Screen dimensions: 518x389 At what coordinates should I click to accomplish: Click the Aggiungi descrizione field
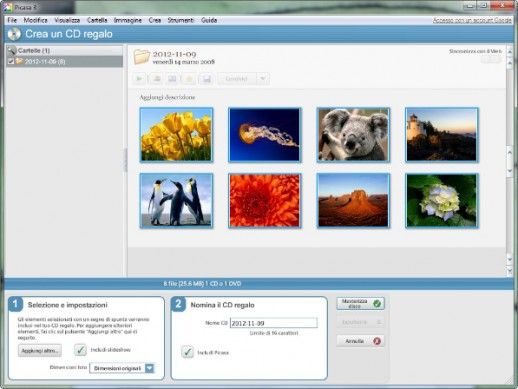[167, 97]
